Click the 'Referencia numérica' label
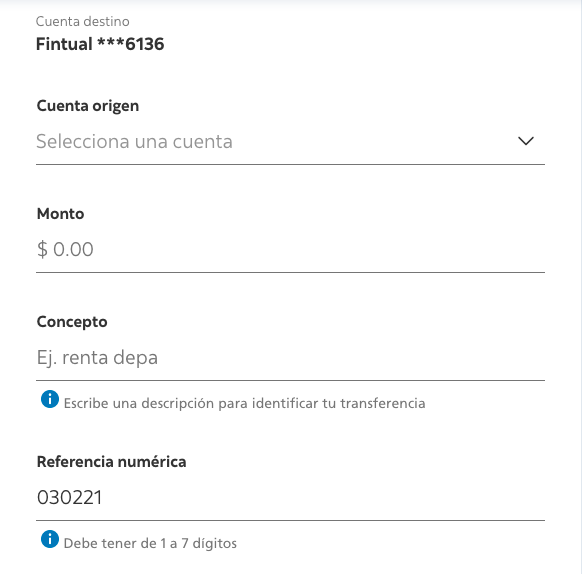 [x=111, y=462]
